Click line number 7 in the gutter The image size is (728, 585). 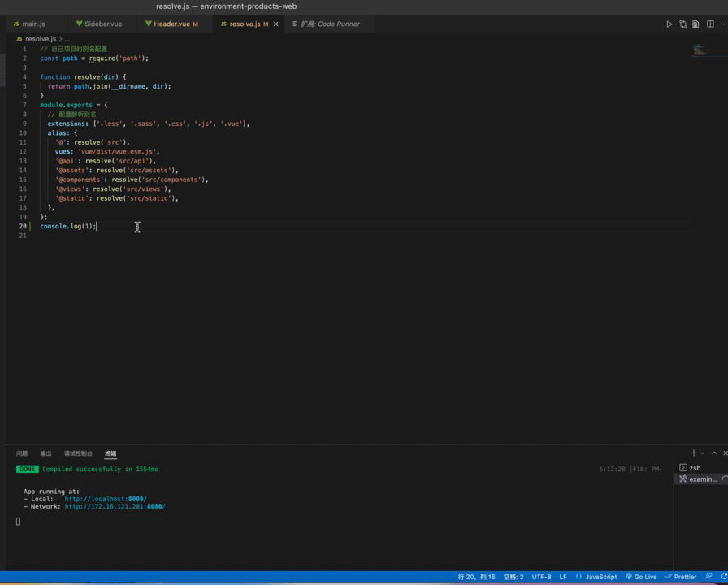(x=24, y=105)
